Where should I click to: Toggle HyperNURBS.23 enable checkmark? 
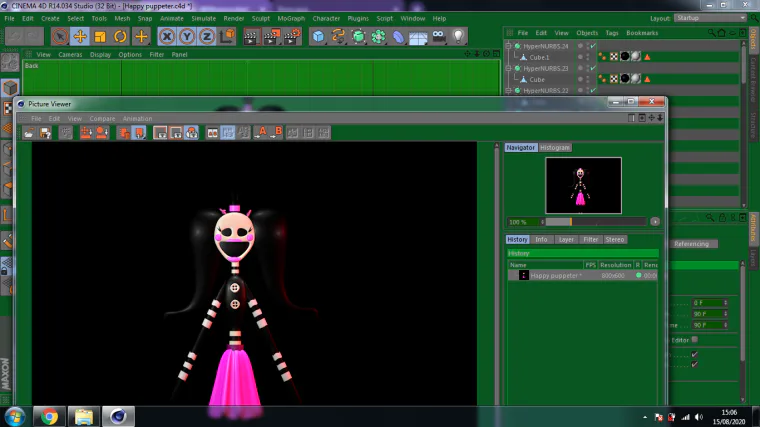(x=593, y=68)
